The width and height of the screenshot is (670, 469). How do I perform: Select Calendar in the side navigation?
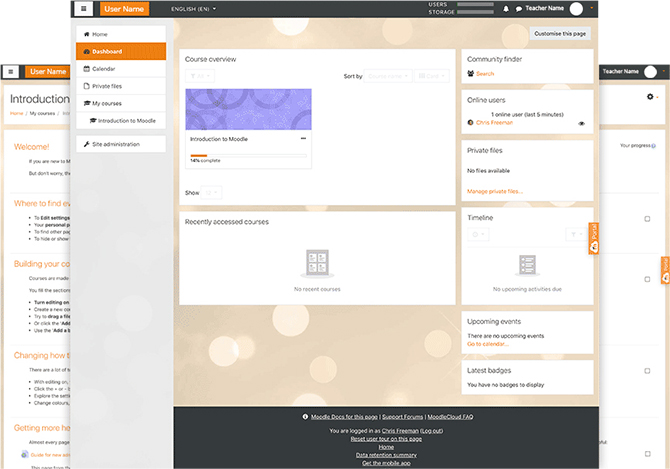point(104,68)
